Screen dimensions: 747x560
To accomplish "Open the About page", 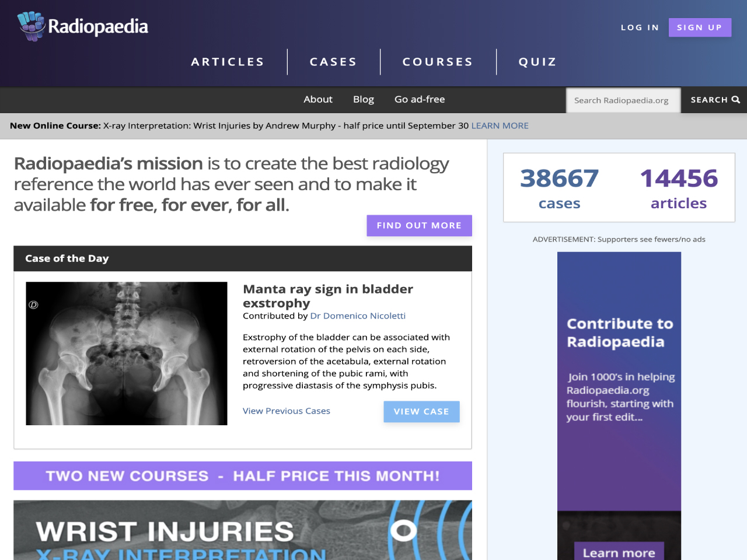I will click(318, 99).
